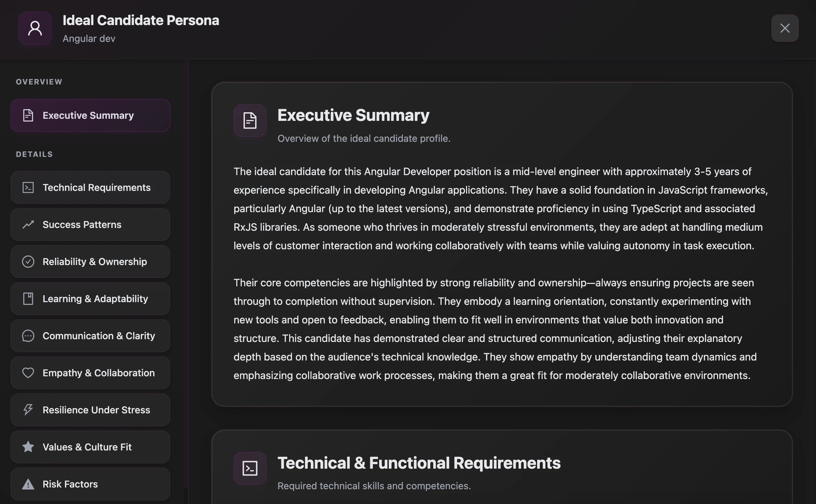This screenshot has width=816, height=504.
Task: Click the warning triangle next to Risk Factors
Action: tap(28, 484)
